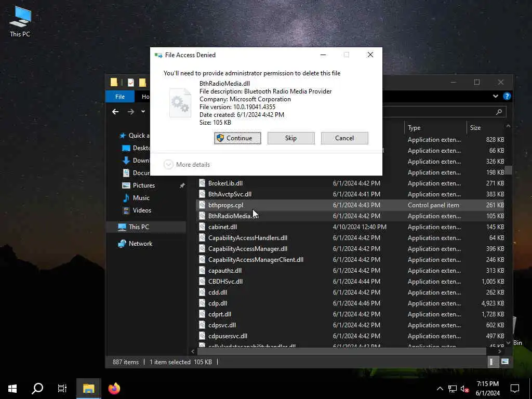This screenshot has width=532, height=399.
Task: Go back with Explorer's back arrow
Action: 115,112
